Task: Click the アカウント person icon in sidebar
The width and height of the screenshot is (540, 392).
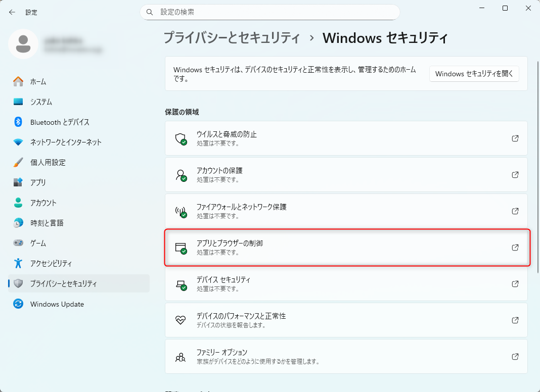Action: point(18,203)
